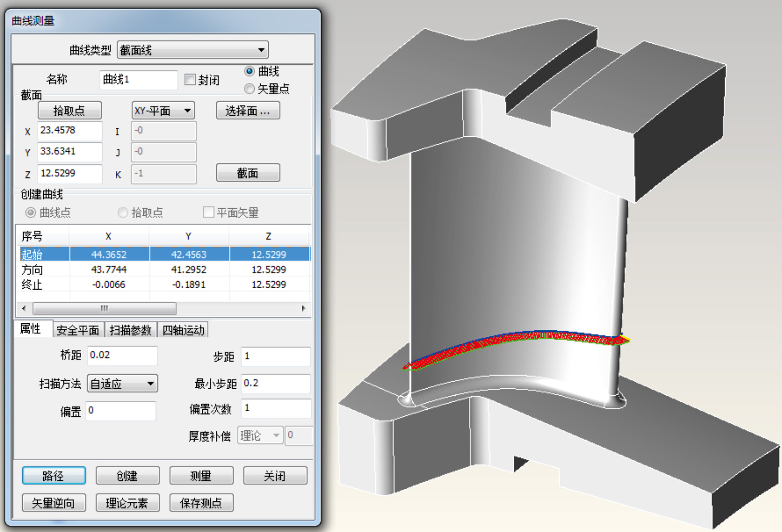This screenshot has height=532, width=782.
Task: Open the 曲线类型 dropdown showing 截面线
Action: pyautogui.click(x=192, y=50)
